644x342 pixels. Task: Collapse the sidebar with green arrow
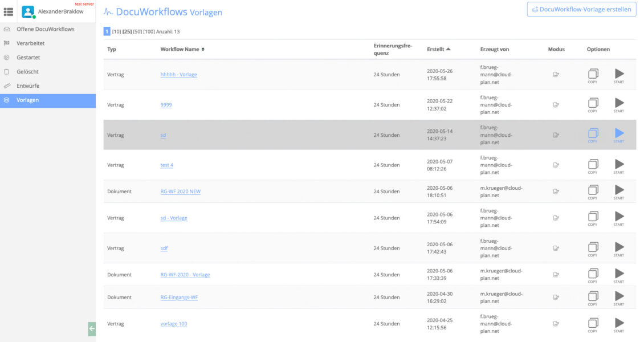tap(92, 329)
